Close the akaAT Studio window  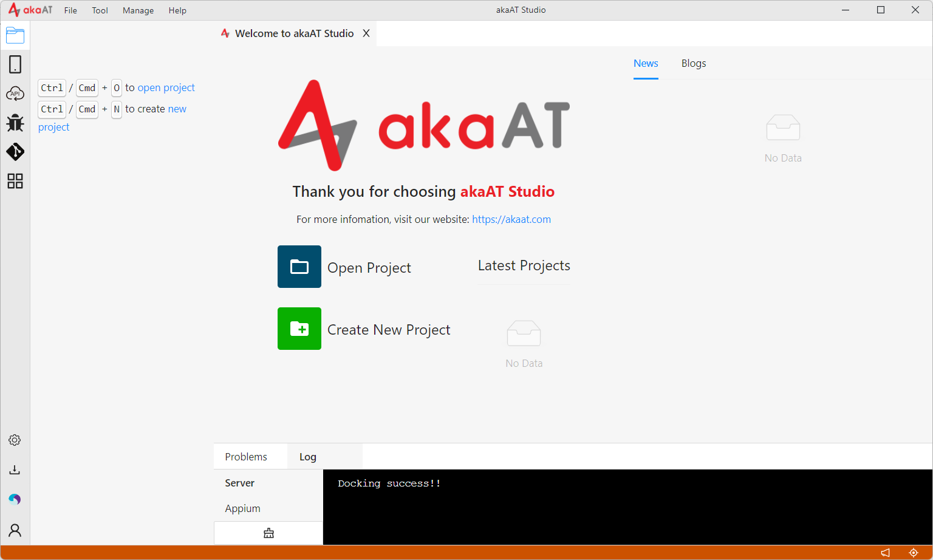(x=915, y=10)
